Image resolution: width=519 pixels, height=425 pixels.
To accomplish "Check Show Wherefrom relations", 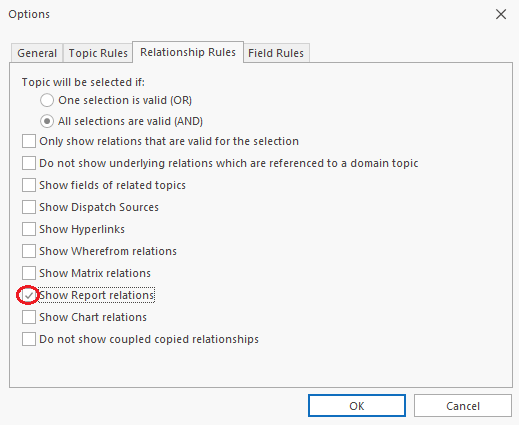I will (x=29, y=251).
